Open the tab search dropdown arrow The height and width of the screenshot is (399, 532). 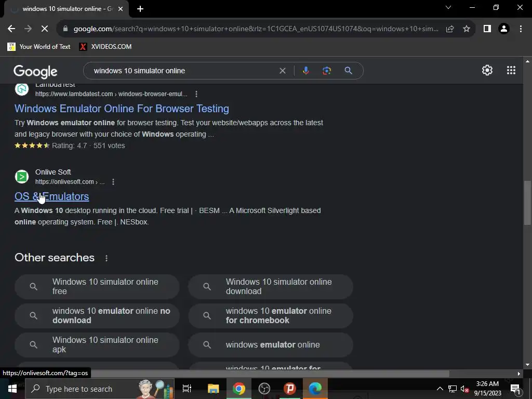(448, 7)
